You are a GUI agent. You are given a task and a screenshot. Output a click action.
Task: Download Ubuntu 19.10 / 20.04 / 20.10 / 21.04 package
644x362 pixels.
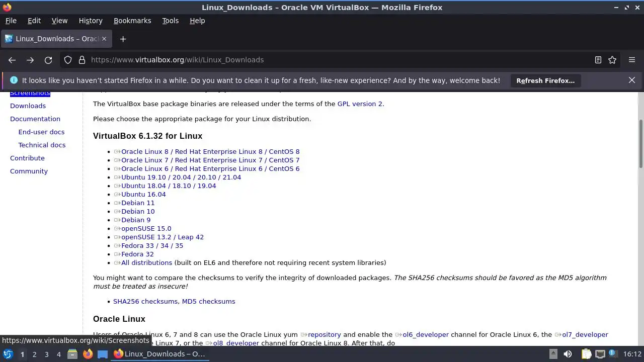click(181, 177)
